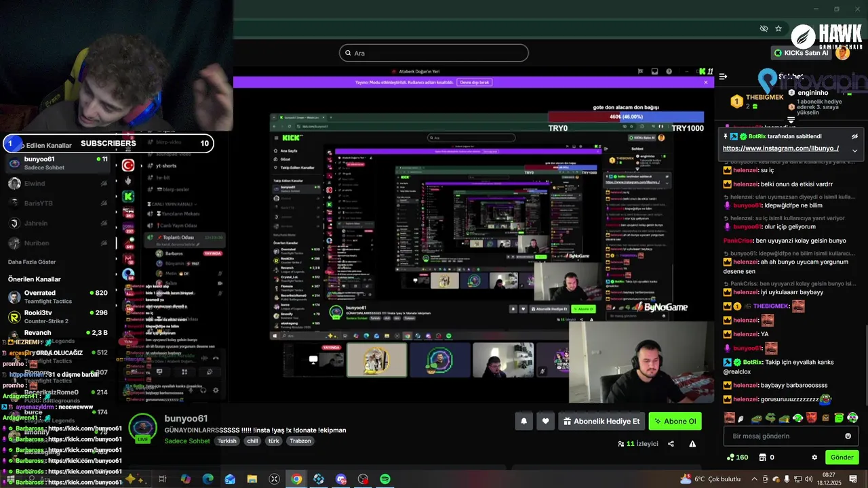Viewport: 868px width, 488px height.
Task: Select the türk stream tag
Action: pyautogui.click(x=274, y=441)
